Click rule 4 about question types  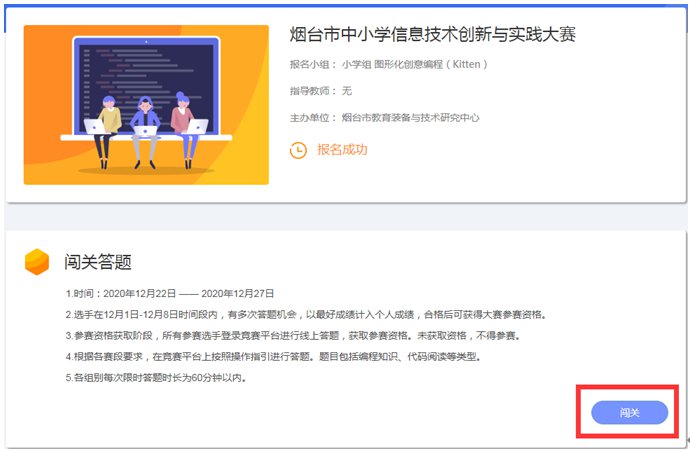(x=273, y=356)
